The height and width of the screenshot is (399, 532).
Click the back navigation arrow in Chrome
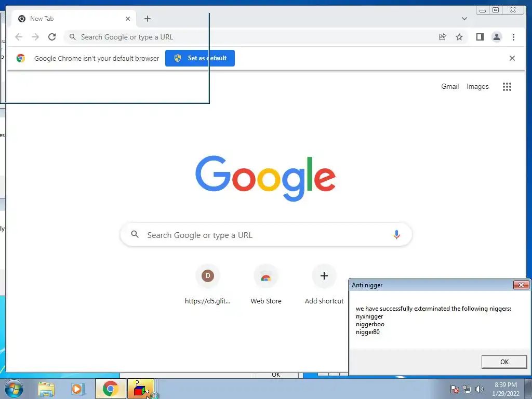19,37
